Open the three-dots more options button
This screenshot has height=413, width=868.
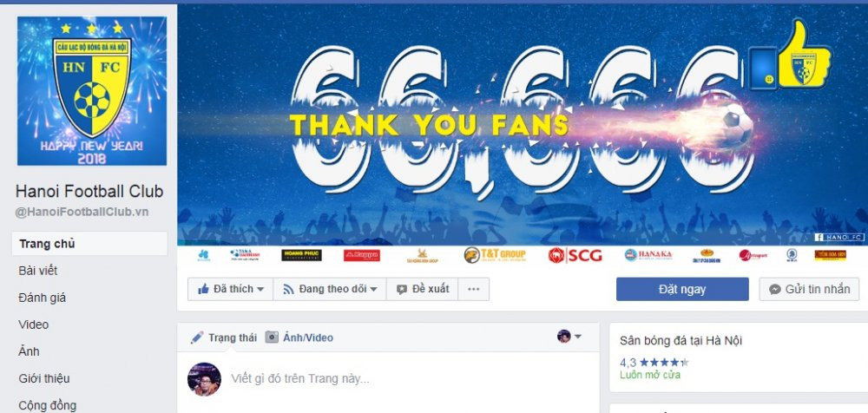point(473,289)
